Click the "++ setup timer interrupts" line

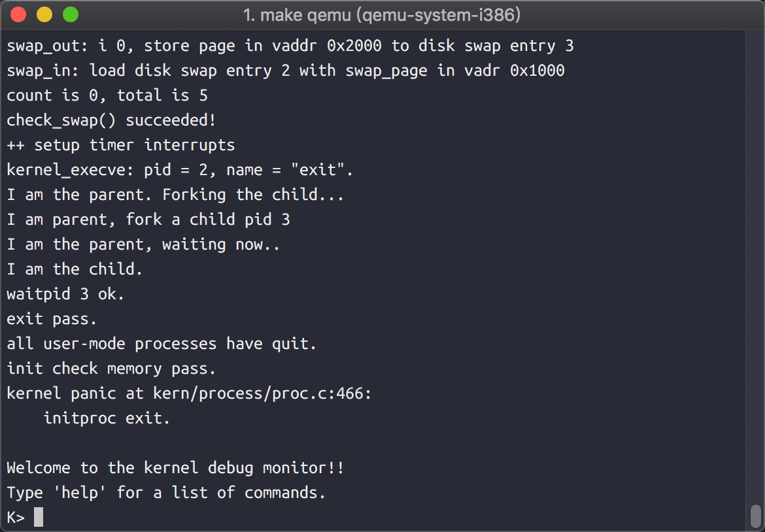click(x=120, y=145)
